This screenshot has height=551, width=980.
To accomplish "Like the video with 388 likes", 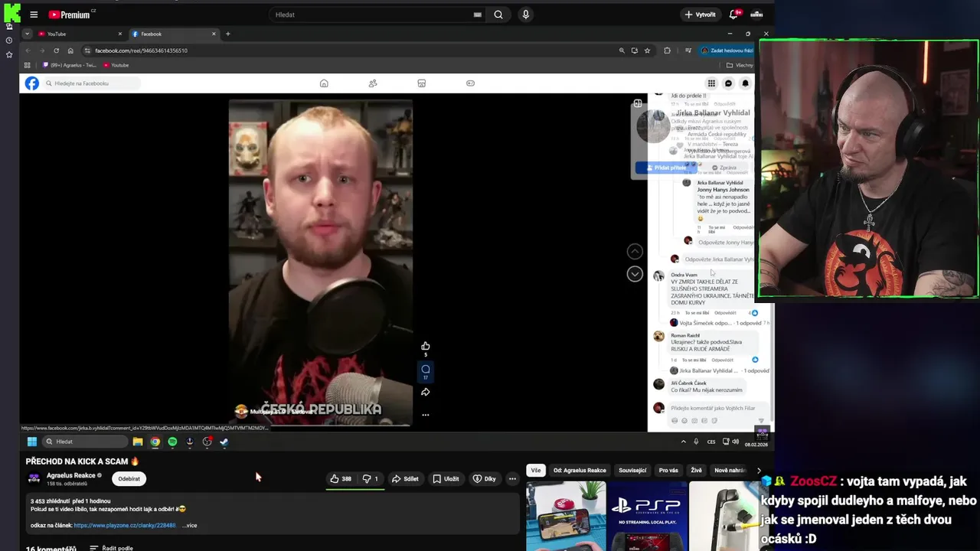I will tap(341, 479).
